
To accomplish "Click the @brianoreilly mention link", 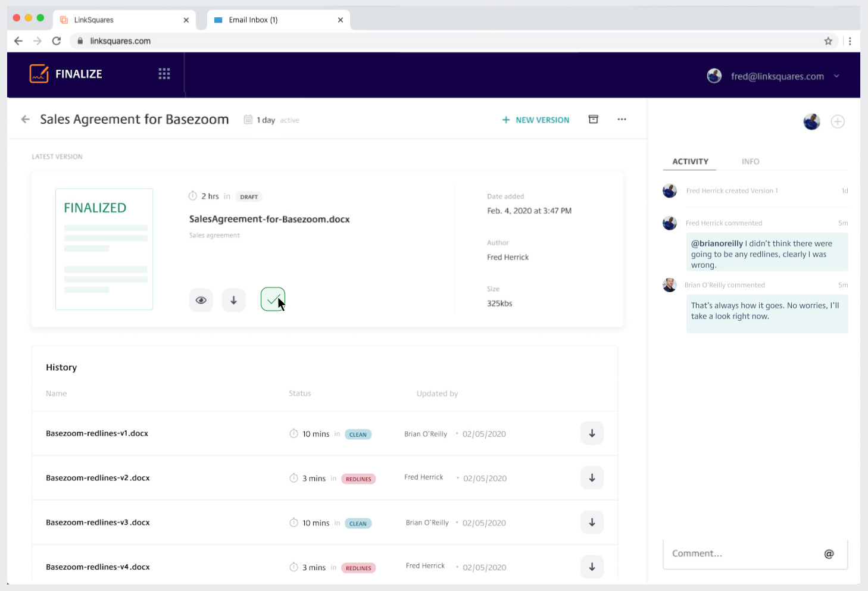I will [x=717, y=243].
